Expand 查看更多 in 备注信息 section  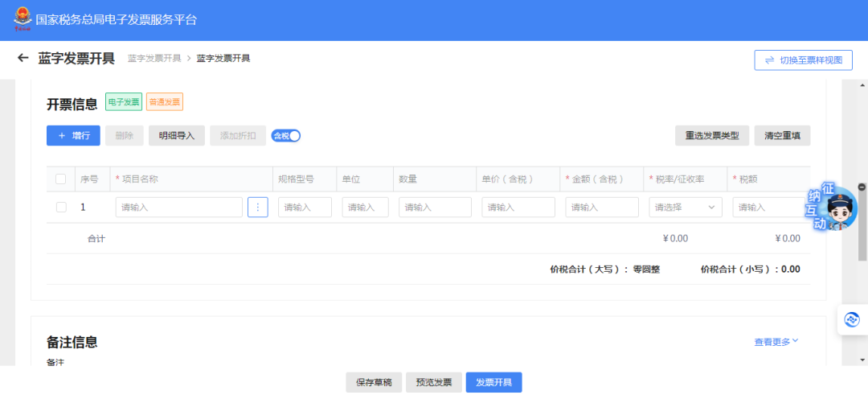tap(776, 342)
